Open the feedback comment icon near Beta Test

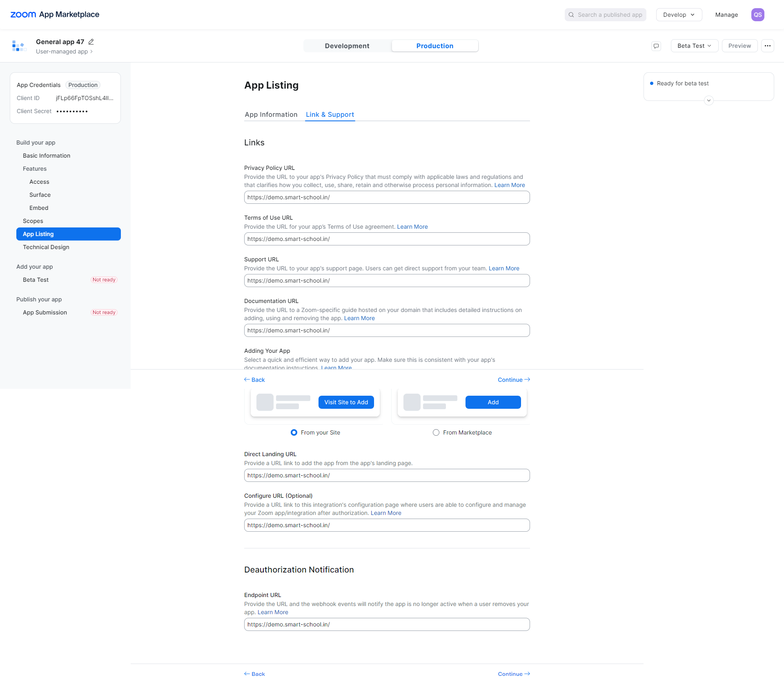[656, 46]
